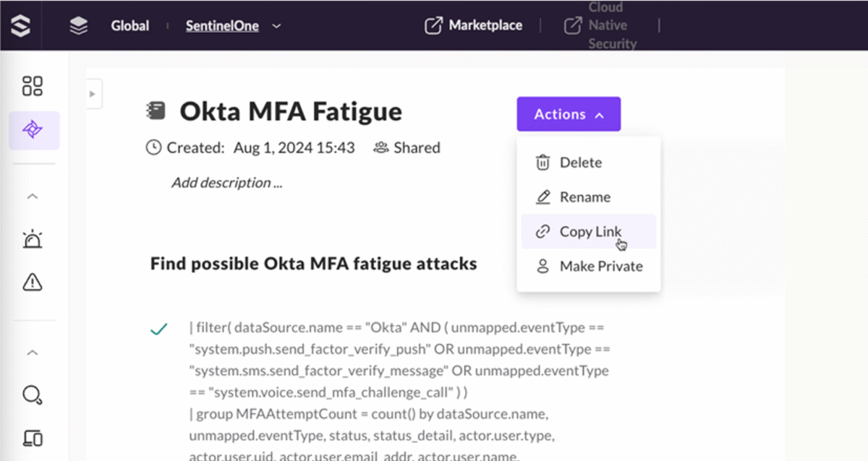This screenshot has width=868, height=461.
Task: Click the Actions button
Action: pyautogui.click(x=569, y=113)
